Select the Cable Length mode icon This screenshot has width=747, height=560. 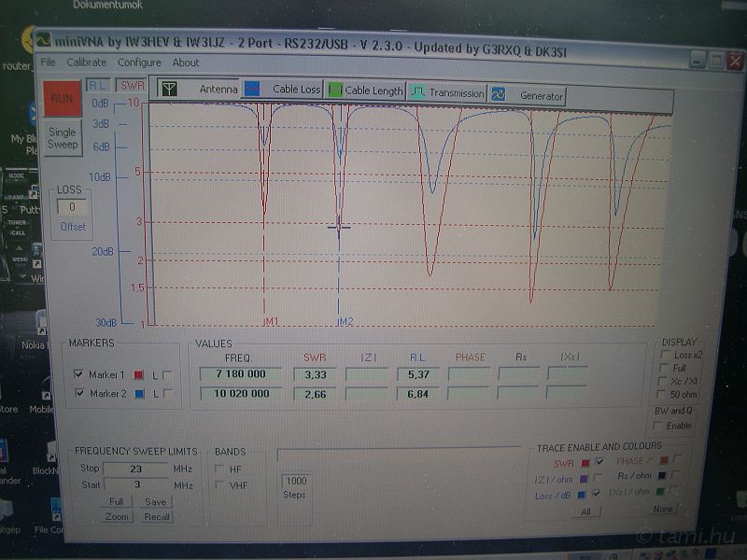click(x=333, y=91)
